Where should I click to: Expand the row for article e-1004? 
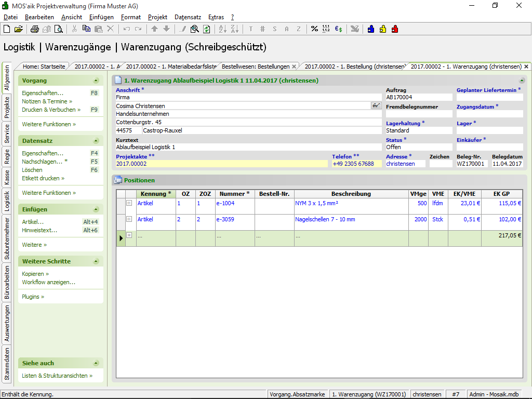point(129,203)
